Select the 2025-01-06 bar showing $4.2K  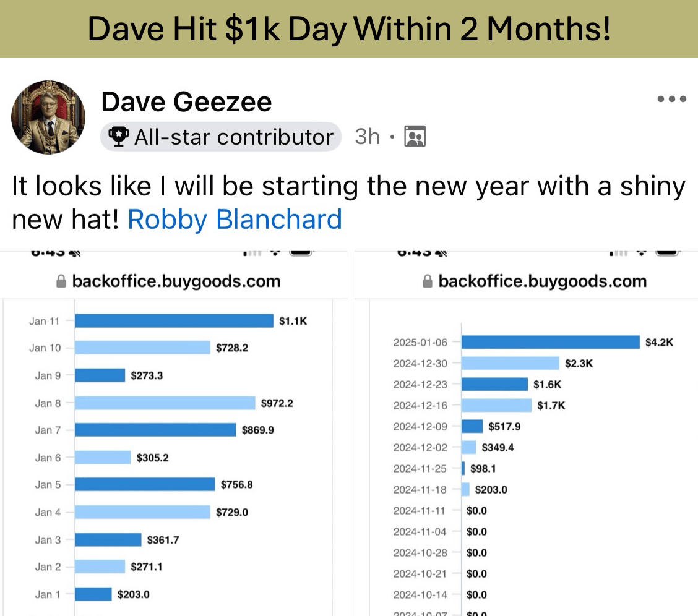pyautogui.click(x=551, y=342)
